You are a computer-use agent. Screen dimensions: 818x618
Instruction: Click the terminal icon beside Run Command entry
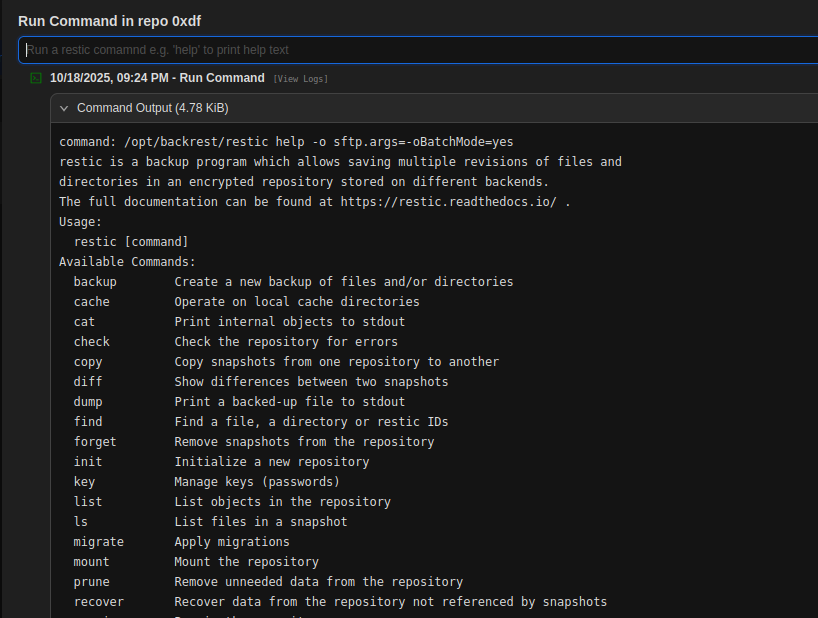click(36, 78)
